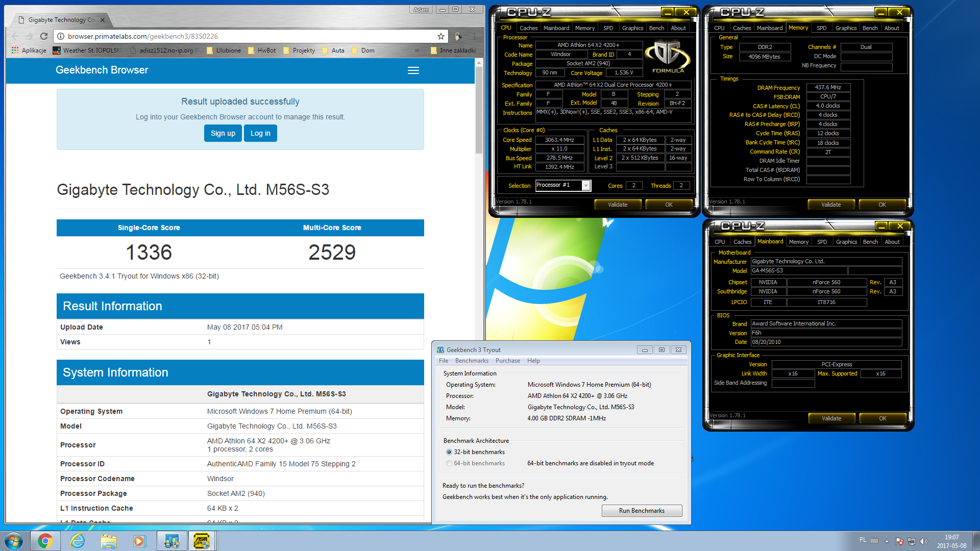Open the Chrome extension icon beside address bar

(458, 36)
